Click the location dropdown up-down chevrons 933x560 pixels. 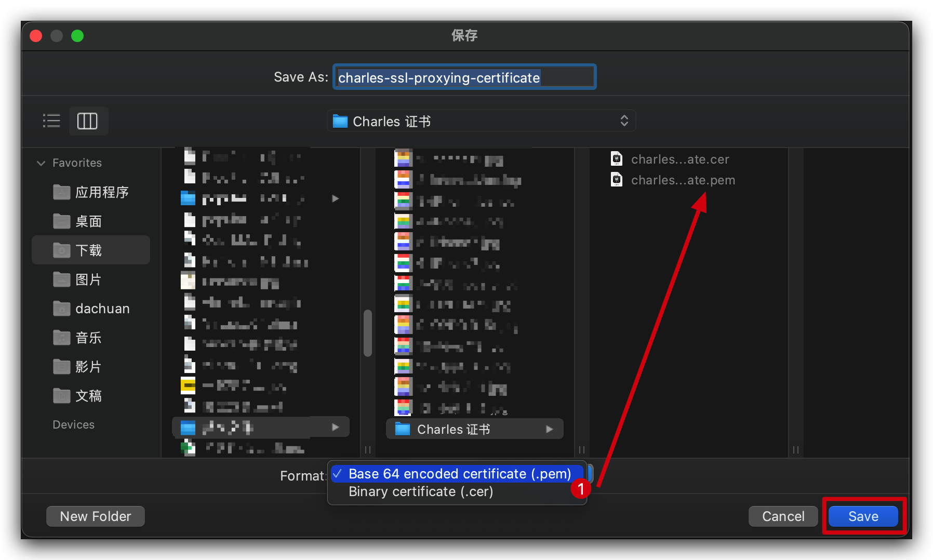click(x=624, y=121)
